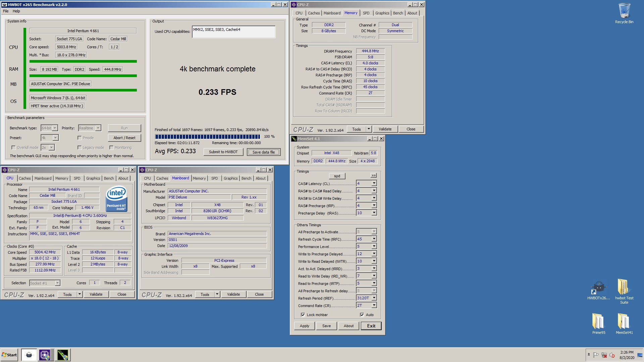This screenshot has width=644, height=362.
Task: Show hidden tray icons arrow
Action: (x=589, y=355)
